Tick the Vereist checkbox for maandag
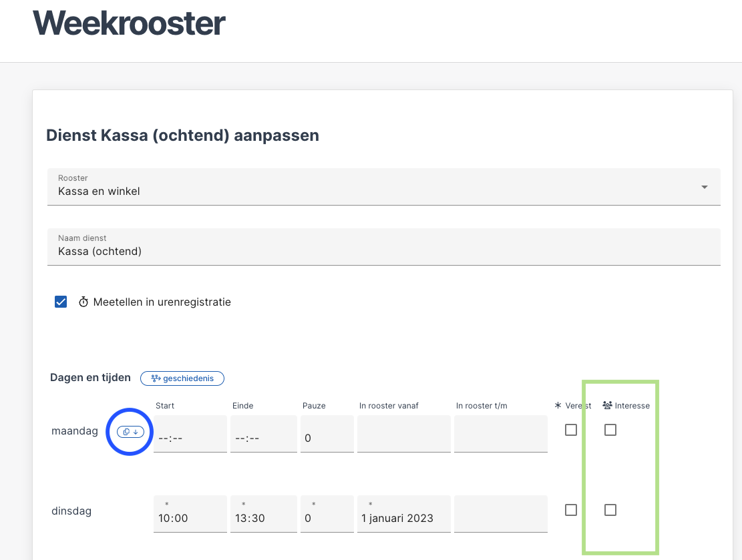Screen dimensions: 742x560 [571, 430]
